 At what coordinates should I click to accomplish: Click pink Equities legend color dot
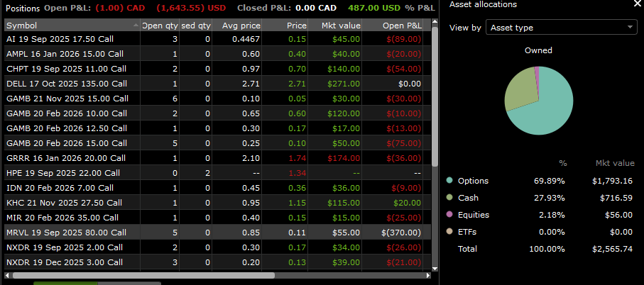coord(449,215)
